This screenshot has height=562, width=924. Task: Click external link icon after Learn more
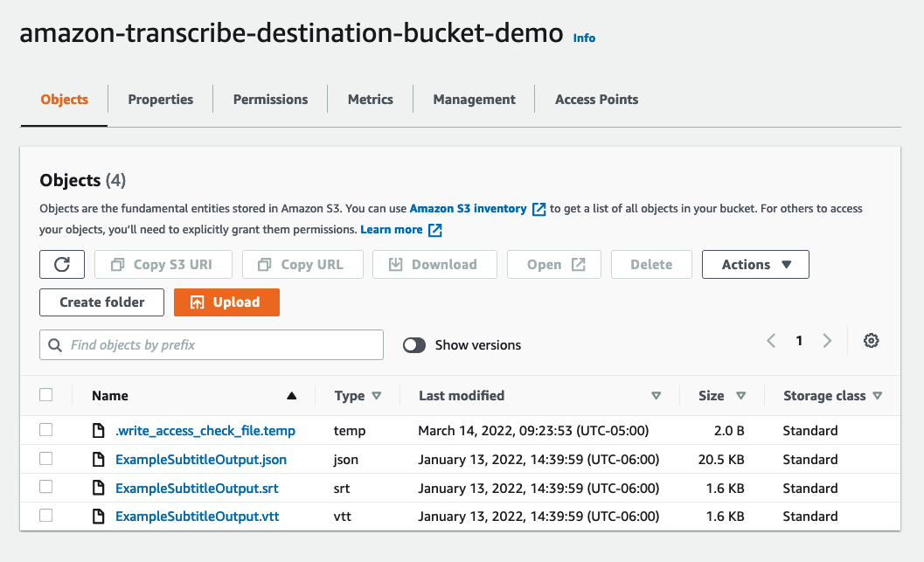[x=434, y=231]
